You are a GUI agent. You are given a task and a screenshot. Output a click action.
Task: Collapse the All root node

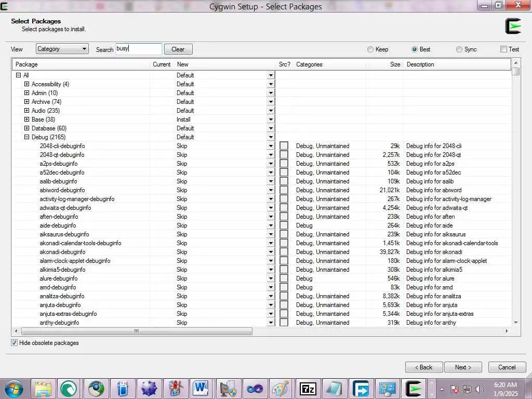coord(19,75)
